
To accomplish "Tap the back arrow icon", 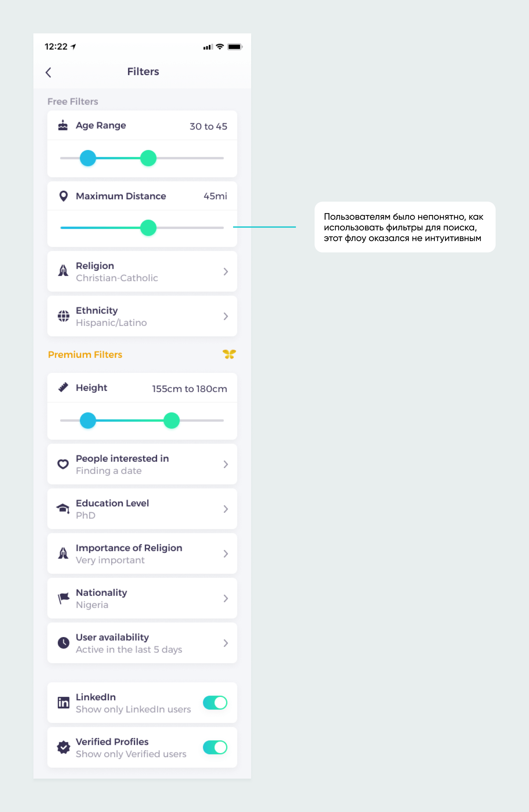I will 48,72.
